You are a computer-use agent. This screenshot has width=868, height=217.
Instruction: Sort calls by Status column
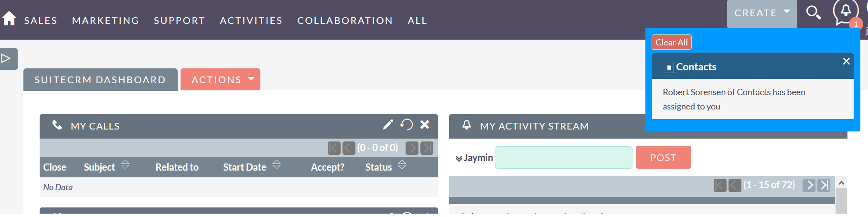(x=402, y=165)
